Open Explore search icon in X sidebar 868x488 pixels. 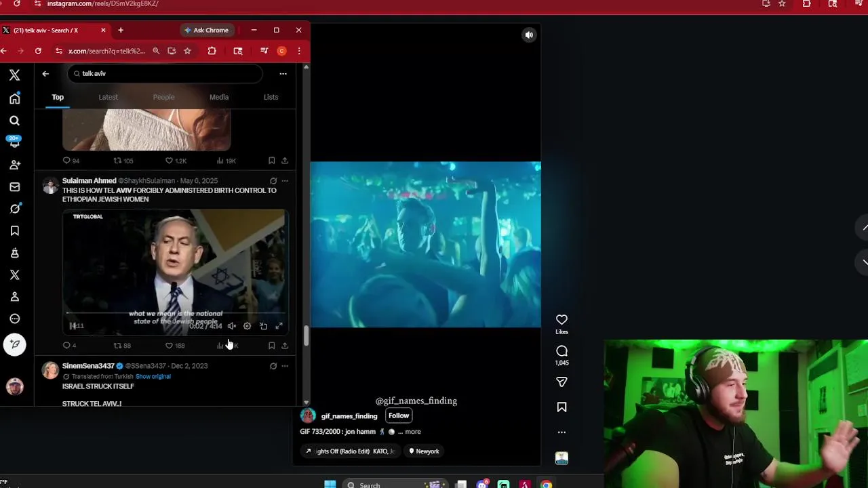click(14, 121)
